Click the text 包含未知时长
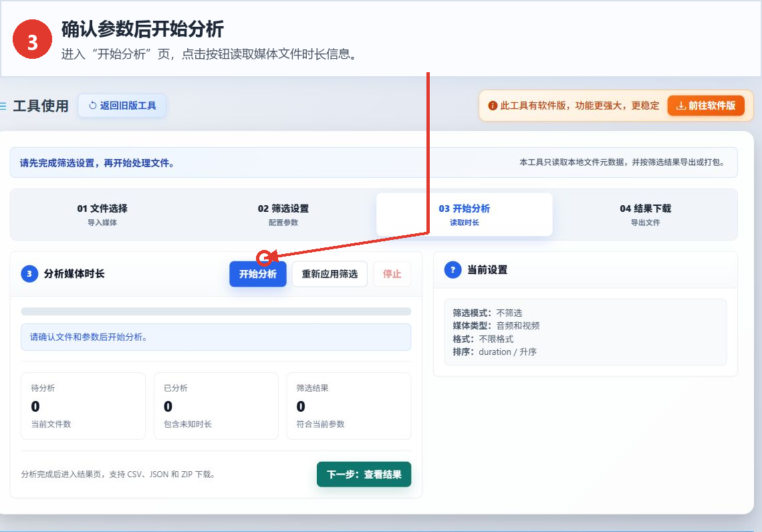This screenshot has height=532, width=762. 188,424
